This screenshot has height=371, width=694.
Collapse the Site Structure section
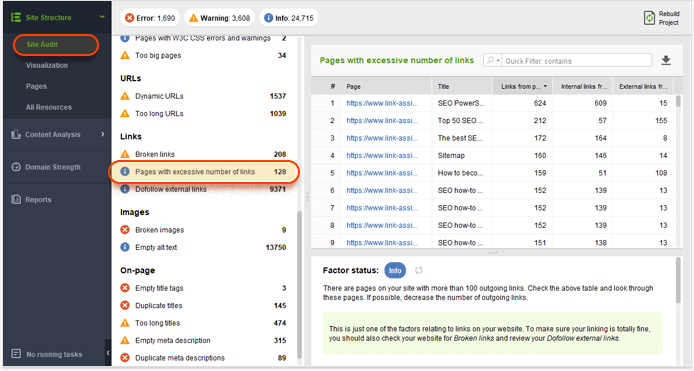102,17
